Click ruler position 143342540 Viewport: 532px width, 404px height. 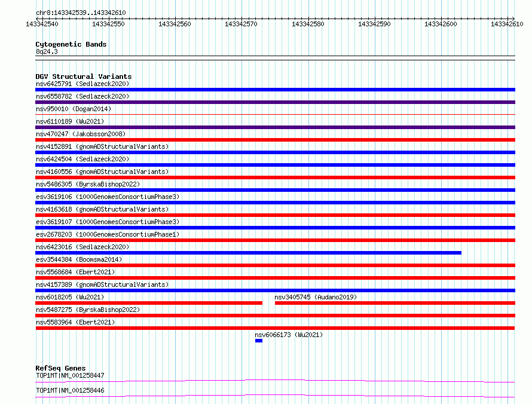(42, 24)
